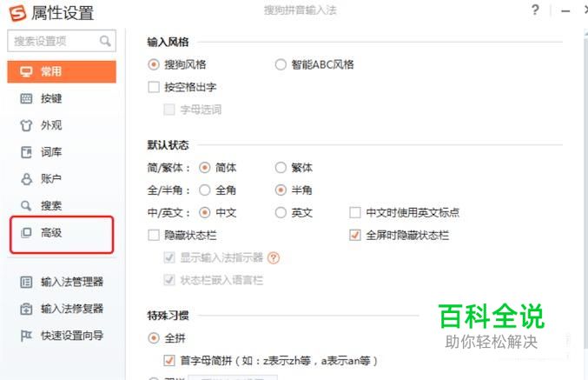Screen dimensions: 588x380
Task: Minimize the 属性设置 window
Action: tap(565, 11)
